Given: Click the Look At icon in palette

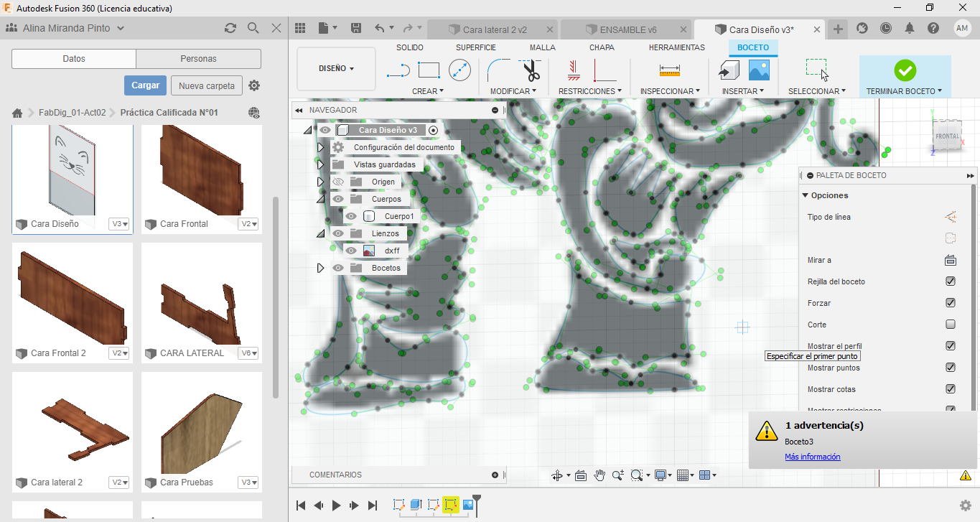Looking at the screenshot, I should click(x=950, y=260).
